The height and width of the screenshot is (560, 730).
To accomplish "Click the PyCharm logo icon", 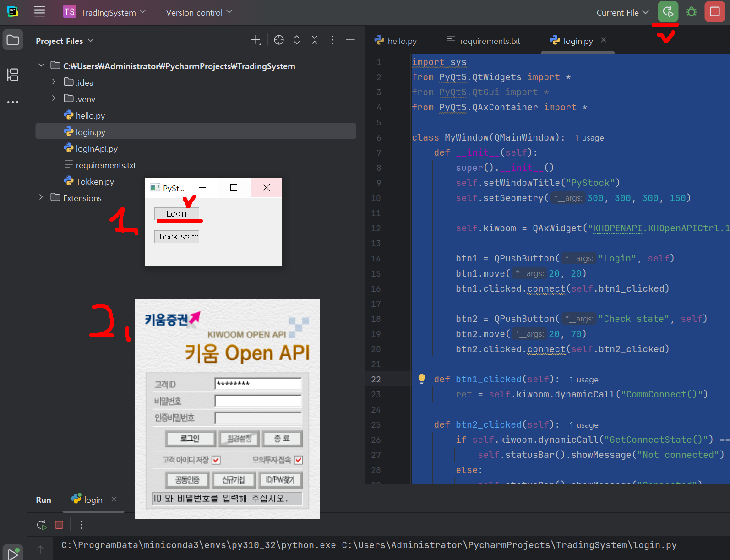I will (x=13, y=12).
